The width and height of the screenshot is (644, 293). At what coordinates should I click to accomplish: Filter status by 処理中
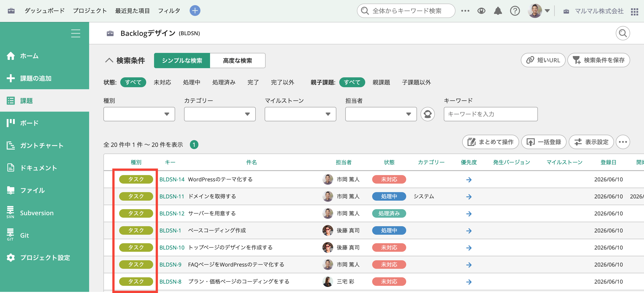(x=191, y=82)
